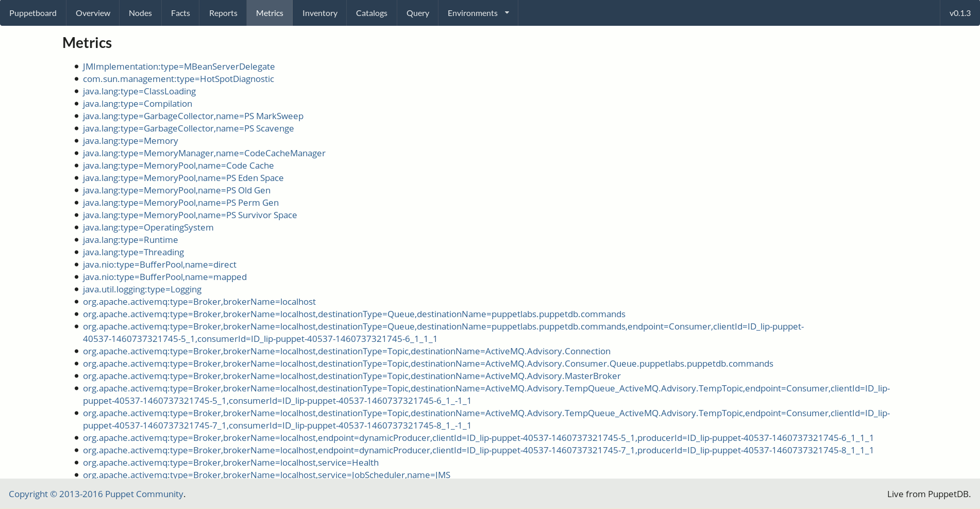Open the java.lang Threading metric
The image size is (980, 509).
(x=133, y=252)
